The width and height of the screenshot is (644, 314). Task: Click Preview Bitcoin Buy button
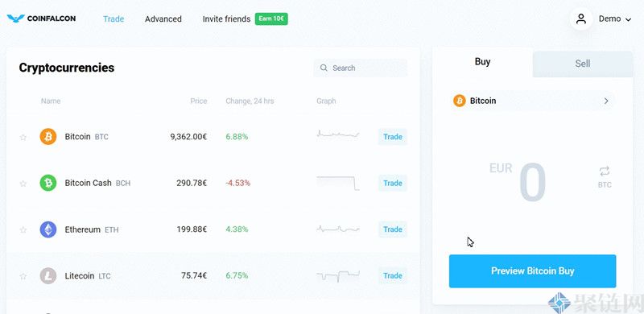[532, 271]
